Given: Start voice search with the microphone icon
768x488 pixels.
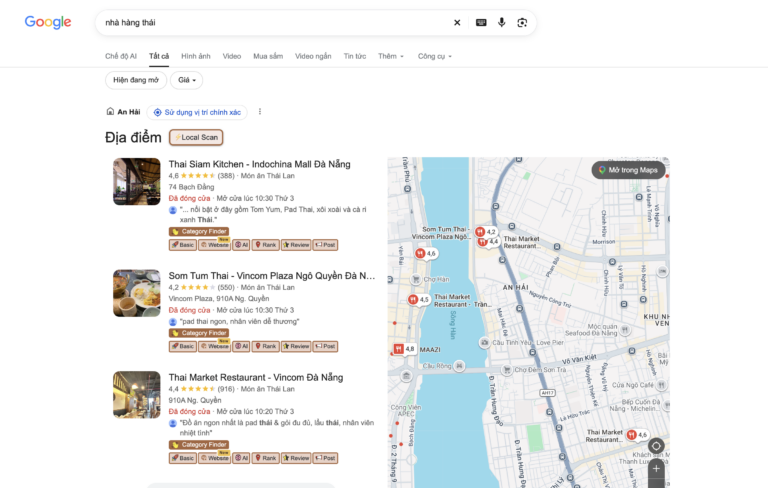Looking at the screenshot, I should coord(502,23).
